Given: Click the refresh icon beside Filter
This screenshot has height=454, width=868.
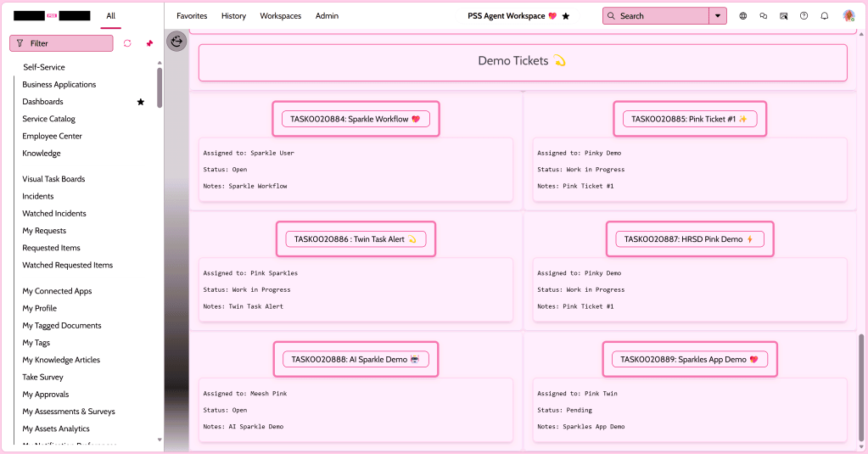Looking at the screenshot, I should click(127, 43).
